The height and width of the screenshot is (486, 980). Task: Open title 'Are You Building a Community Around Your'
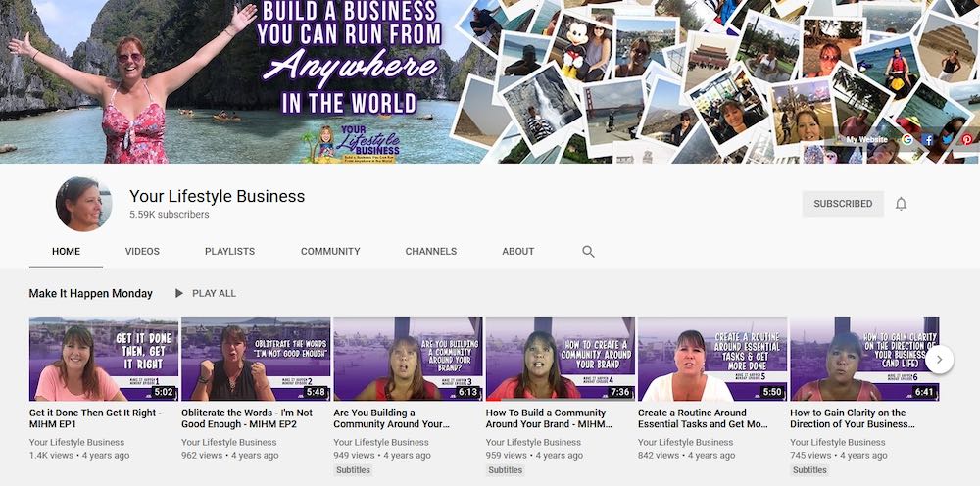tap(391, 418)
